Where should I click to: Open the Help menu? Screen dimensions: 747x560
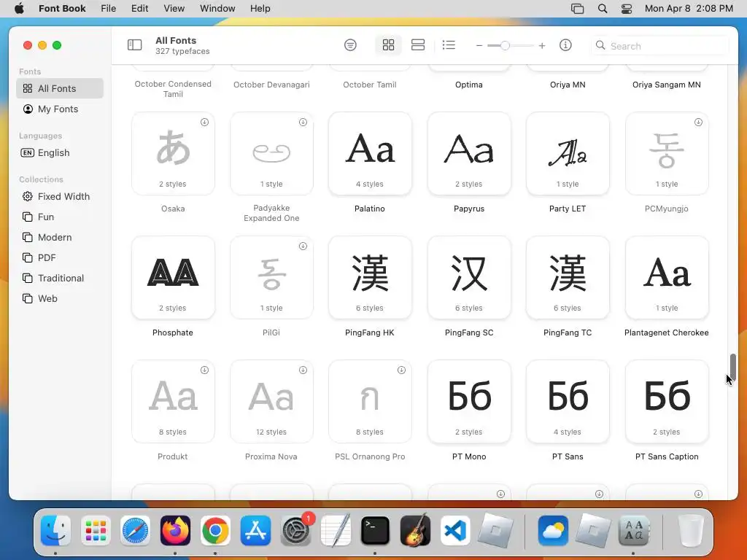coord(260,9)
